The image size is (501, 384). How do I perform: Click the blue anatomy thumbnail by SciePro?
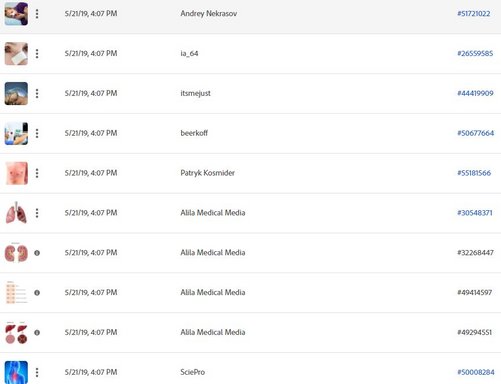pos(16,372)
